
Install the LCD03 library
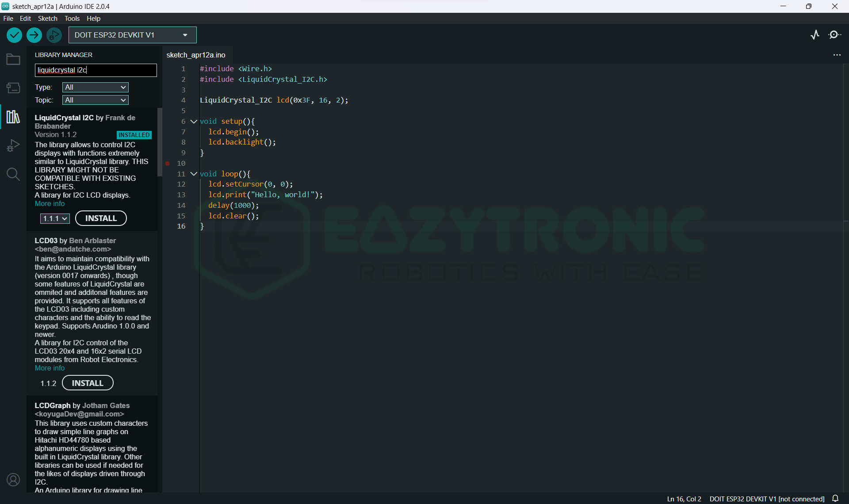(87, 382)
